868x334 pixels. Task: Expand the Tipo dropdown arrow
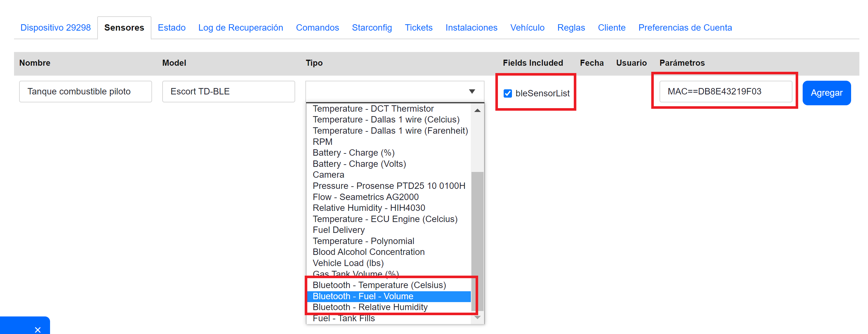click(x=472, y=92)
